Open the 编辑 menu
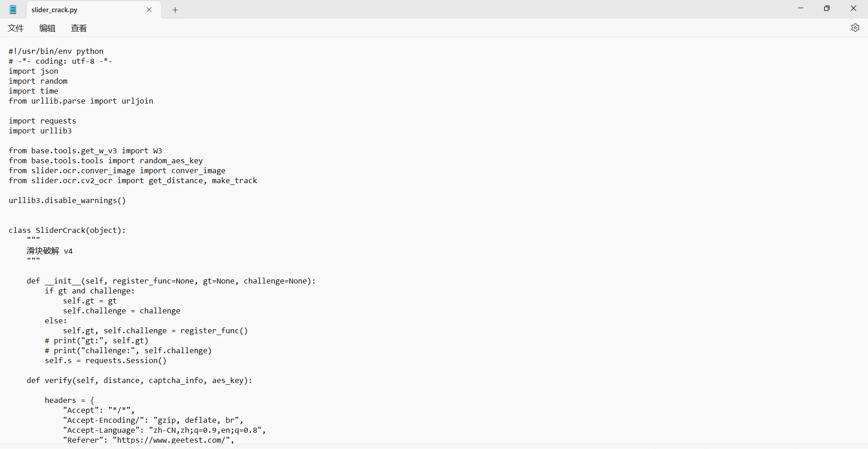This screenshot has height=449, width=868. coord(47,28)
